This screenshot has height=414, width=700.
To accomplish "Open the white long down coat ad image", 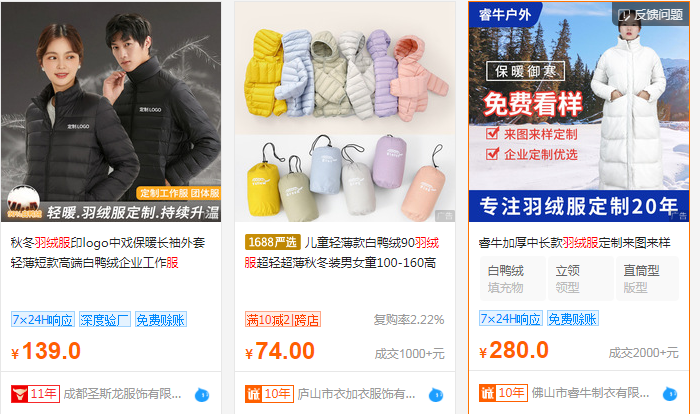I will [x=579, y=112].
